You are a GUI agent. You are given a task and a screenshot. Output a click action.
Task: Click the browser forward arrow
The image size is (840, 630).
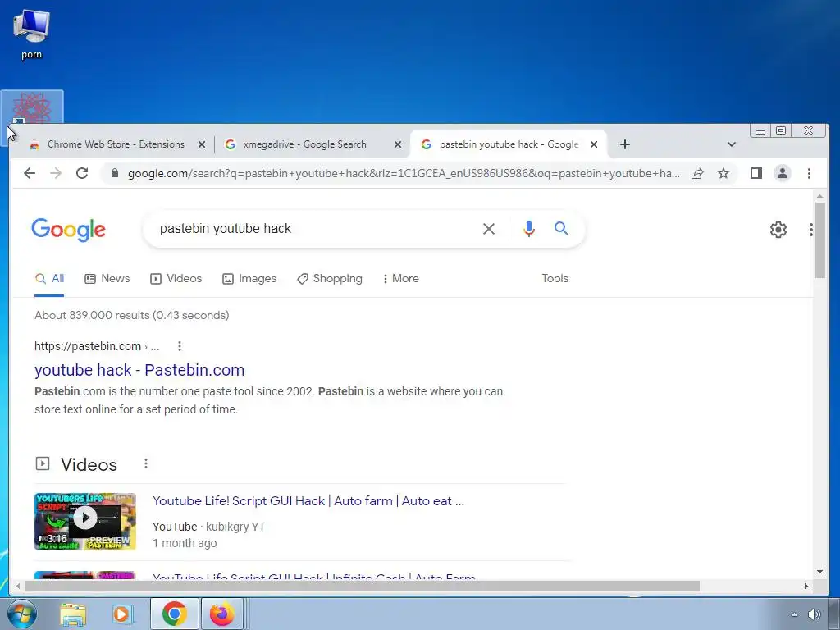click(x=56, y=173)
